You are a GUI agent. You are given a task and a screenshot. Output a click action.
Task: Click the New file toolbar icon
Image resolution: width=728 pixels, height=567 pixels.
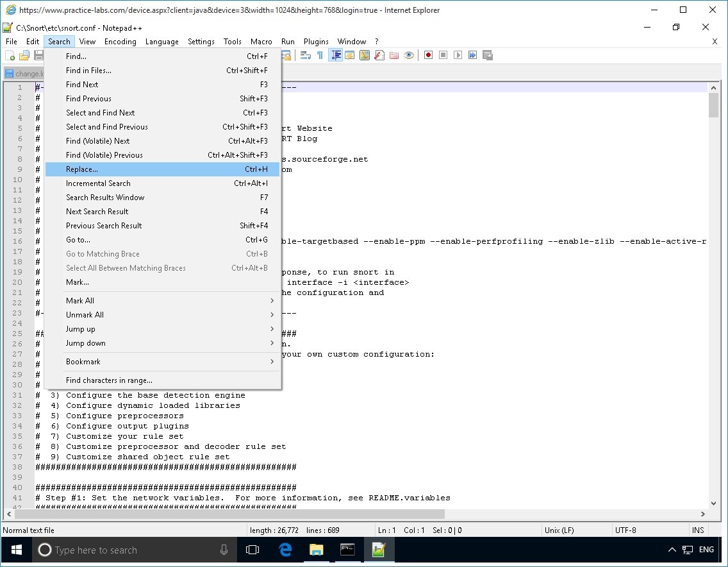tap(10, 56)
